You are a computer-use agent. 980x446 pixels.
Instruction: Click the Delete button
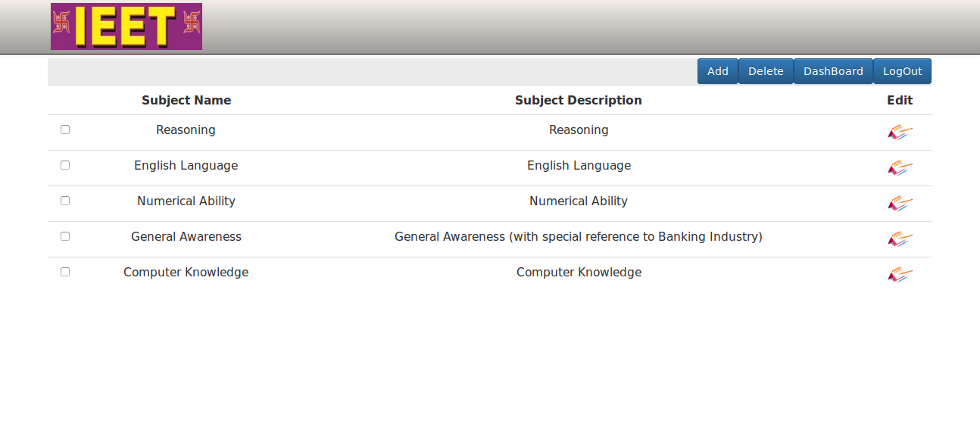click(766, 71)
